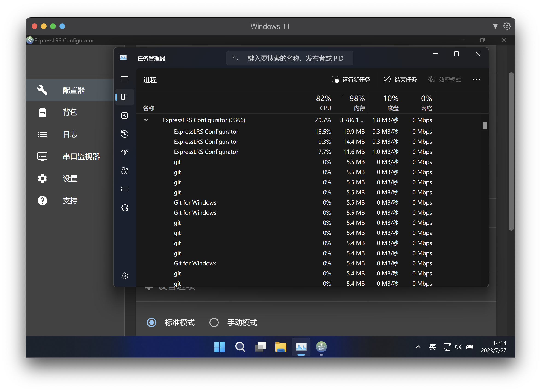Click the blue fullscreen dot in VM title bar
This screenshot has width=541, height=392.
pyautogui.click(x=62, y=26)
